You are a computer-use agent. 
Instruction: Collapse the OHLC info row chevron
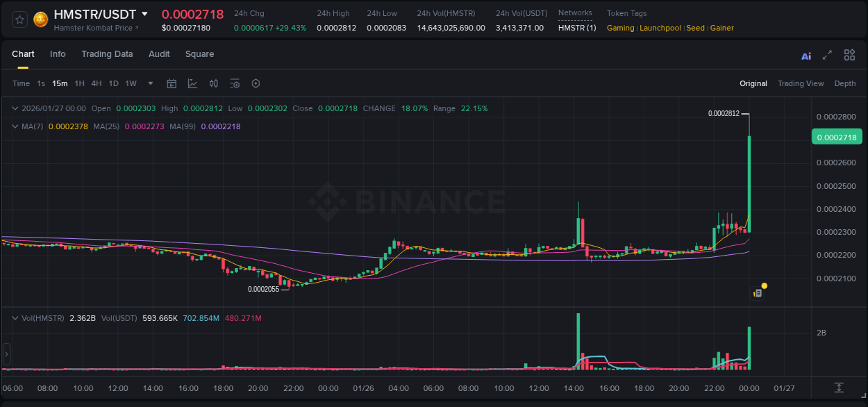(15, 108)
